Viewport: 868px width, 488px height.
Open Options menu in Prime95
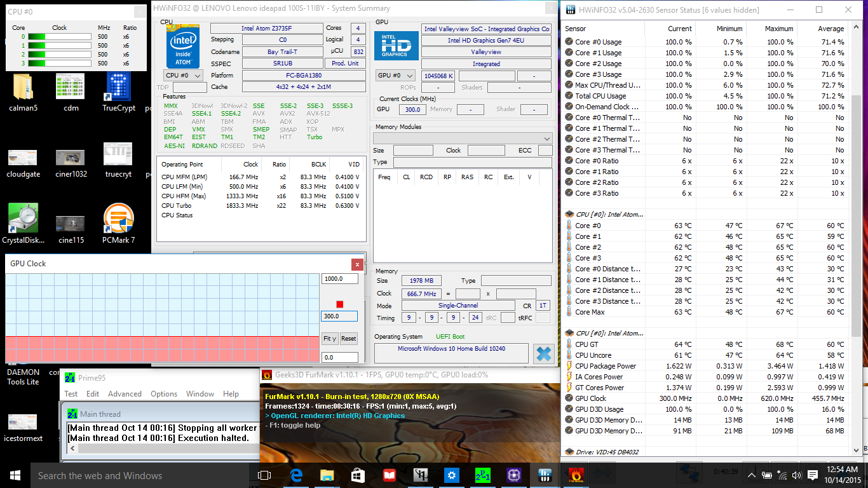point(164,394)
